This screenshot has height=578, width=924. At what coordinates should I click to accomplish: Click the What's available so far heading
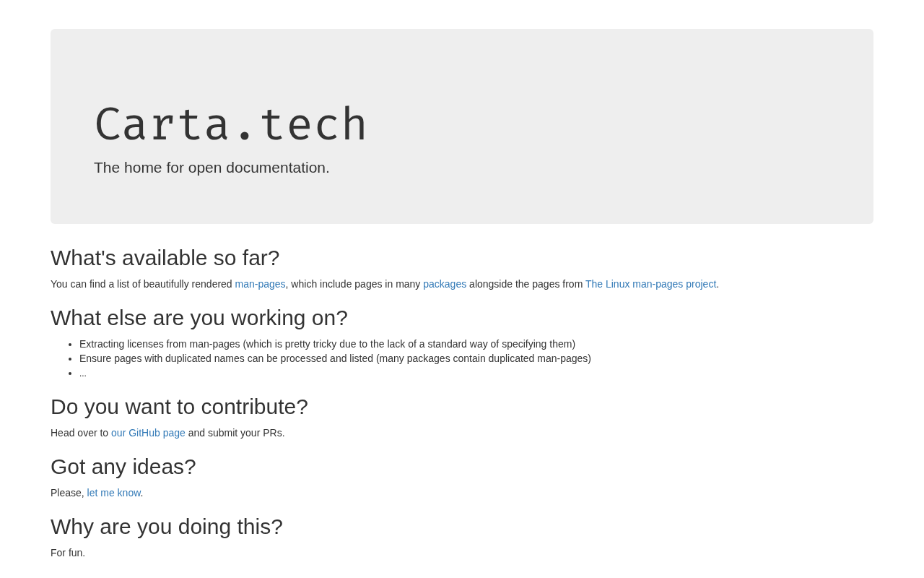pos(165,258)
